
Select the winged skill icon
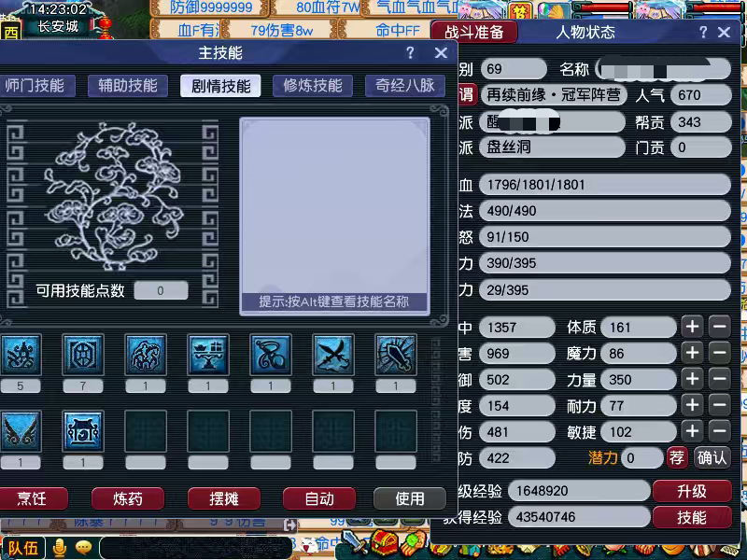(20, 431)
